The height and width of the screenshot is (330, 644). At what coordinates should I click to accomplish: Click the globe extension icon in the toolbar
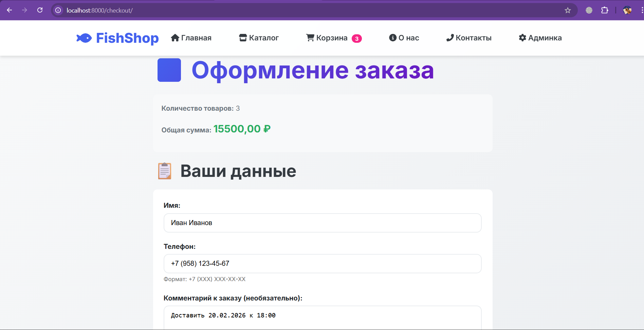[x=589, y=10]
